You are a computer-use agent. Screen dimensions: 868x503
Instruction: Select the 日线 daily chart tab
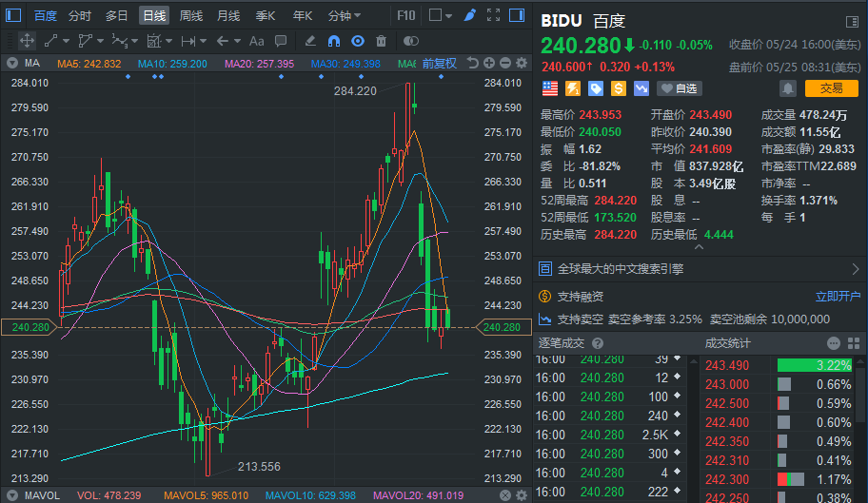point(154,15)
